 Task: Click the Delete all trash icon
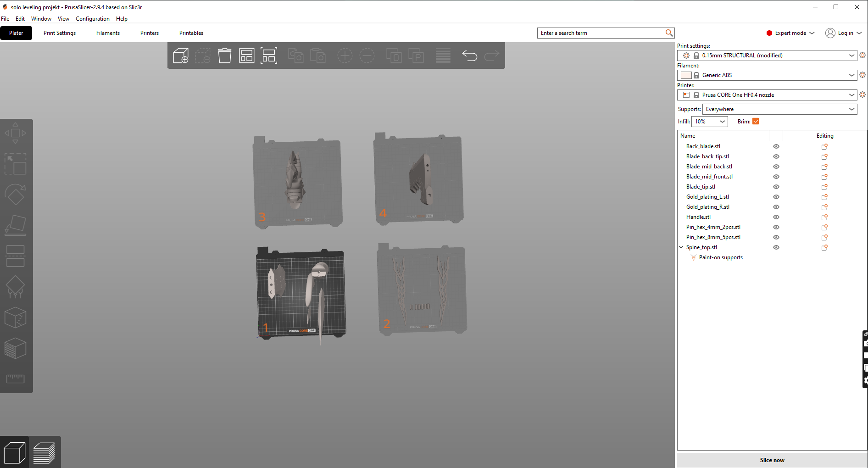[x=225, y=56]
